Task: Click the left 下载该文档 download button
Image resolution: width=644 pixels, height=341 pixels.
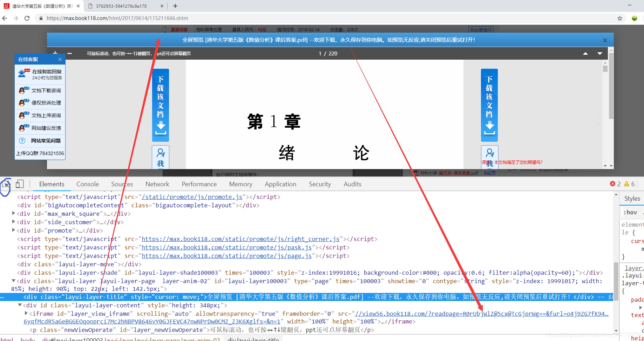Action: pos(161,105)
